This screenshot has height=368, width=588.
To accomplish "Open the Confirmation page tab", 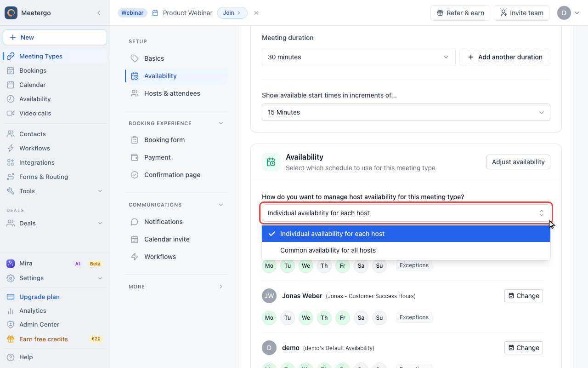I will 176,175.
